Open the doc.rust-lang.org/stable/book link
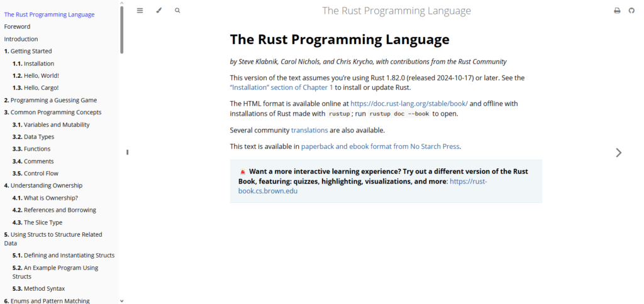Image resolution: width=644 pixels, height=304 pixels. point(409,104)
